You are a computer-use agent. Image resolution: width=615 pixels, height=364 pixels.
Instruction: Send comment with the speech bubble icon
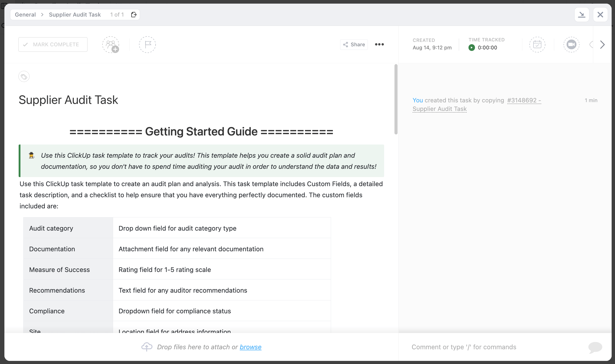point(595,347)
